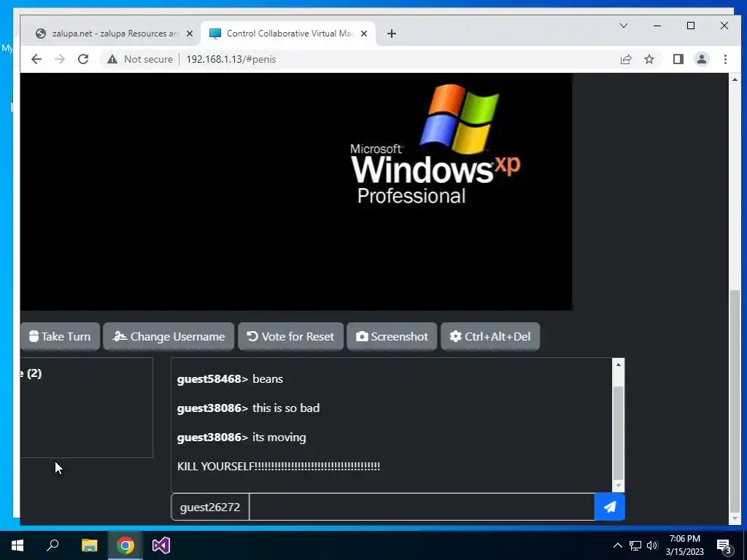Share this page icon

tap(625, 59)
